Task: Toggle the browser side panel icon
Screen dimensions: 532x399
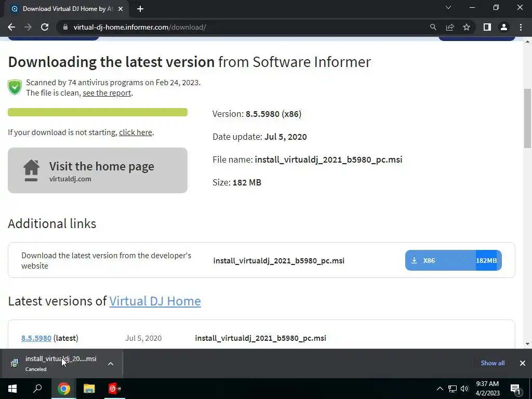Action: point(487,27)
